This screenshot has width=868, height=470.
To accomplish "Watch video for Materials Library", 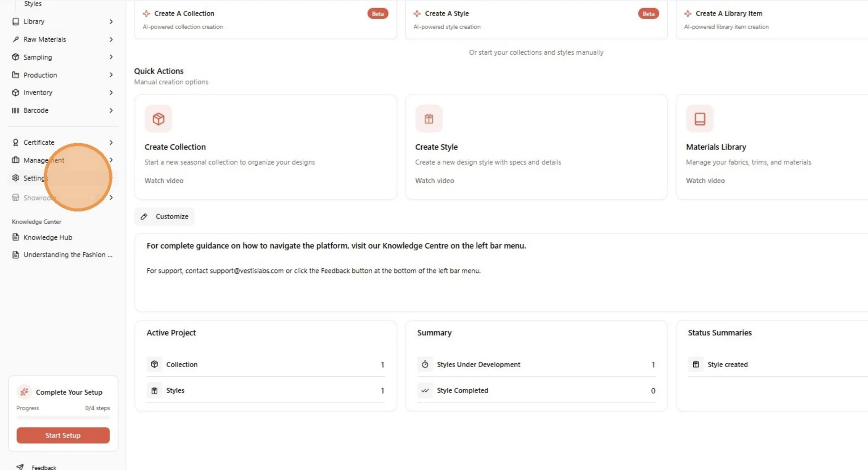I will pos(705,181).
